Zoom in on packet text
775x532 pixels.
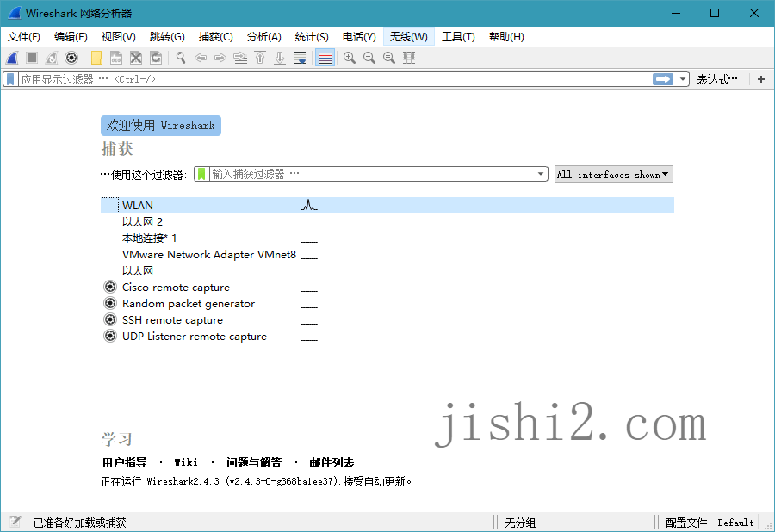[x=350, y=58]
